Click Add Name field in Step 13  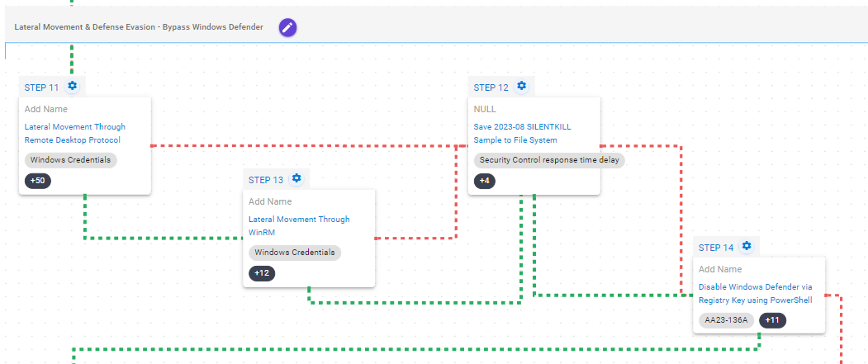pyautogui.click(x=270, y=201)
